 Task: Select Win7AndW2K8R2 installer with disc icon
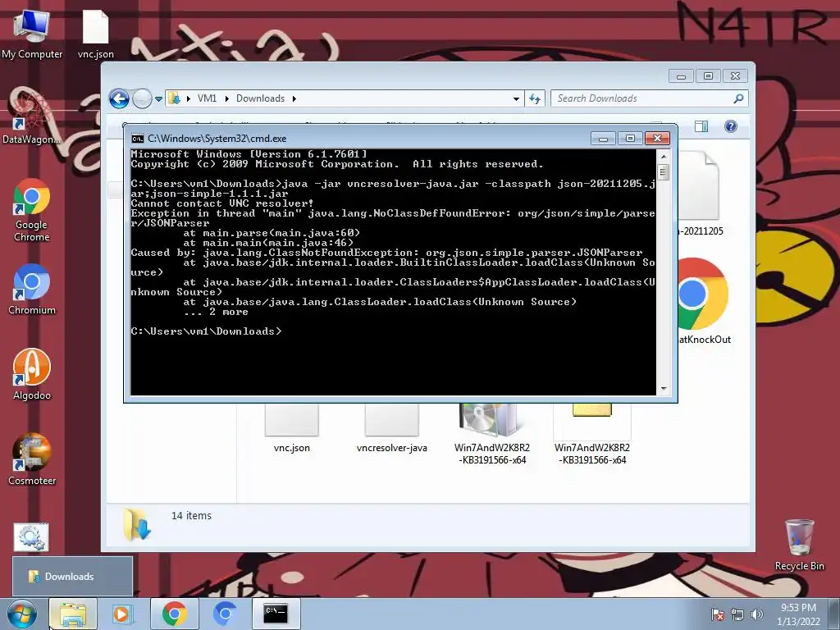coord(492,435)
